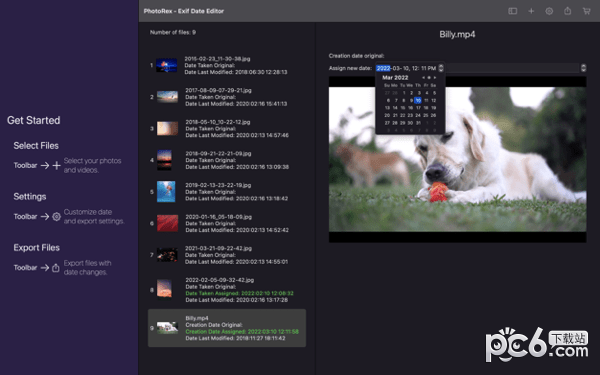The image size is (600, 375).
Task: Click Date Last Modified 2018:06:30 12:28:13
Action: [x=236, y=72]
